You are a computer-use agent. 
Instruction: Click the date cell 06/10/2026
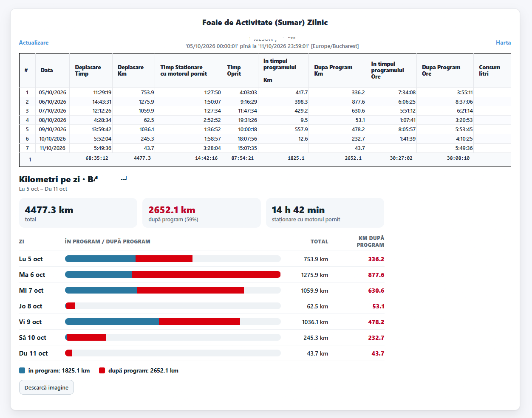pyautogui.click(x=52, y=102)
